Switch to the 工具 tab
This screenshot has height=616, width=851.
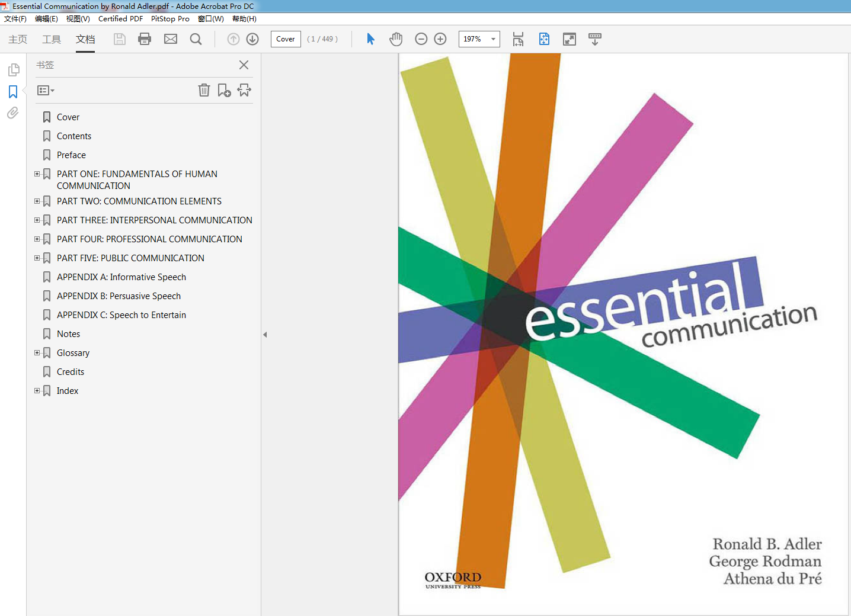click(52, 39)
